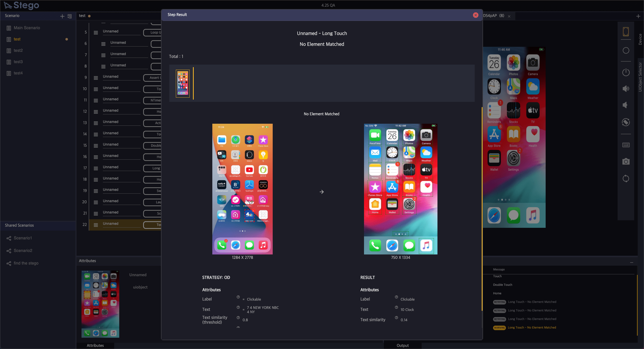The width and height of the screenshot is (644, 349).
Task: Open Health app on mirrored device
Action: click(533, 135)
